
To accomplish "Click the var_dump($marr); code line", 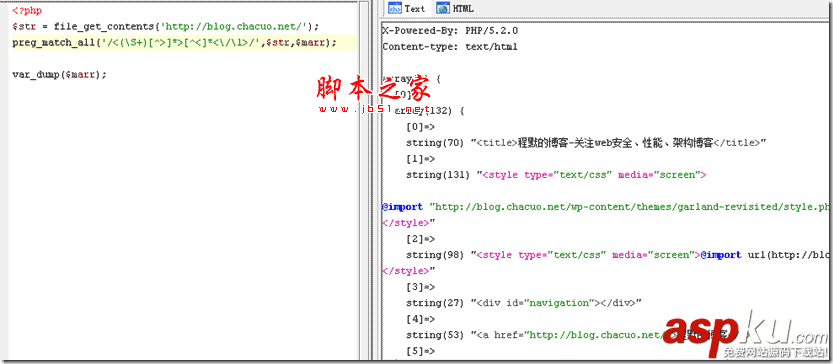I will [x=60, y=74].
